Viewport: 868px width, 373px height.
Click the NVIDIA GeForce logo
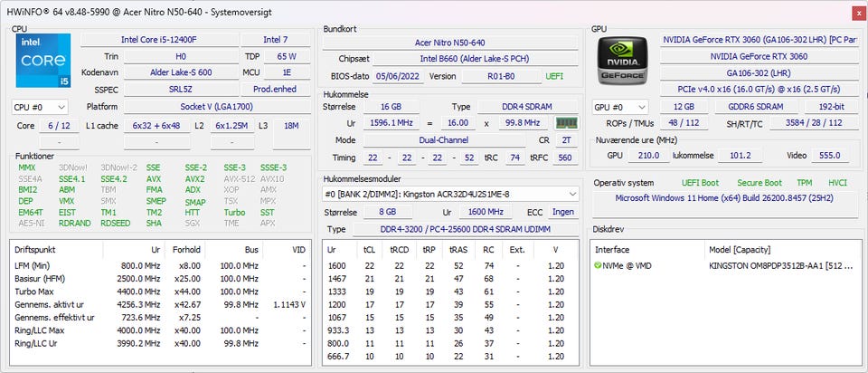[622, 61]
